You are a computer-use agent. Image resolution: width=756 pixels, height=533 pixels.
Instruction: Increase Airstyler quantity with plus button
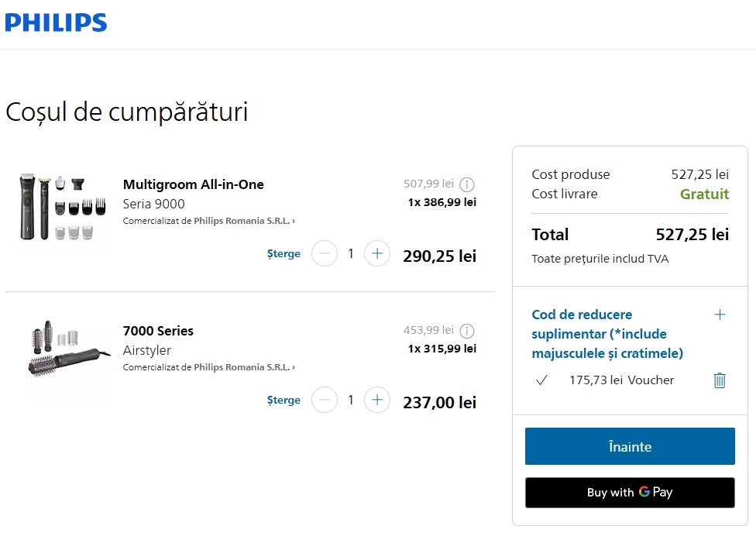coord(377,400)
